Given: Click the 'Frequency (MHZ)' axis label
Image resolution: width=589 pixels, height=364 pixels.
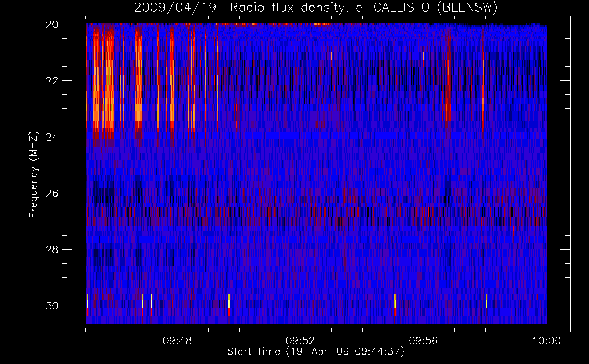Looking at the screenshot, I should pyautogui.click(x=33, y=175).
